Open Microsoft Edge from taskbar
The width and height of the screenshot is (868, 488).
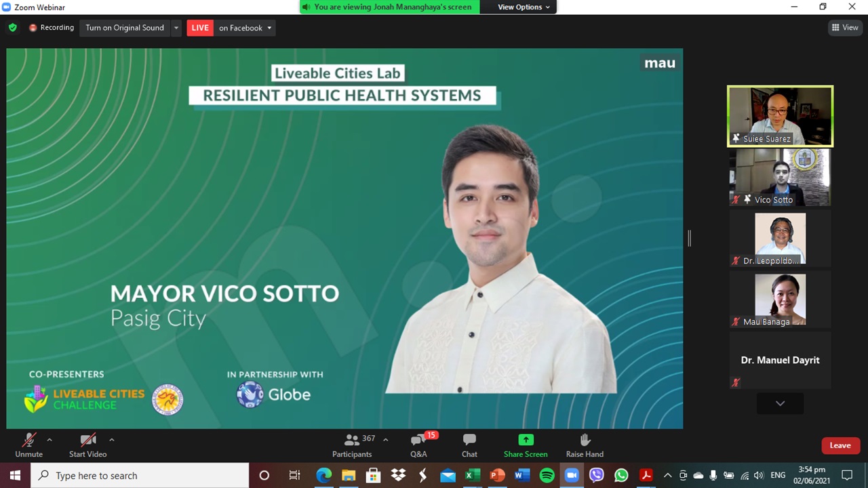point(323,475)
